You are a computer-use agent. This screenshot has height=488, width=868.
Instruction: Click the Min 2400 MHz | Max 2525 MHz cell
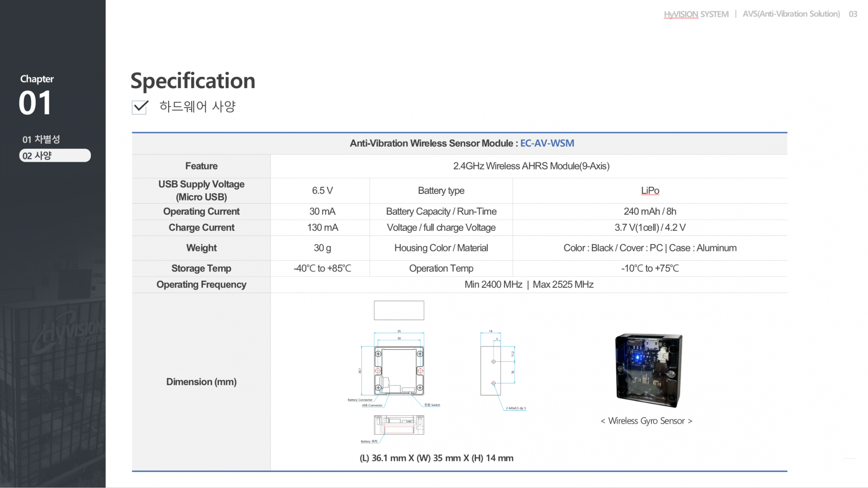point(529,284)
